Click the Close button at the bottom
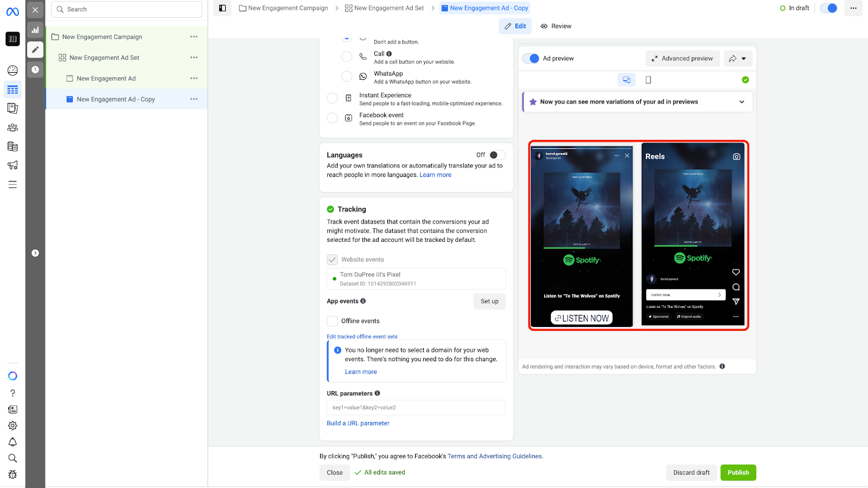The height and width of the screenshot is (488, 868). tap(335, 473)
